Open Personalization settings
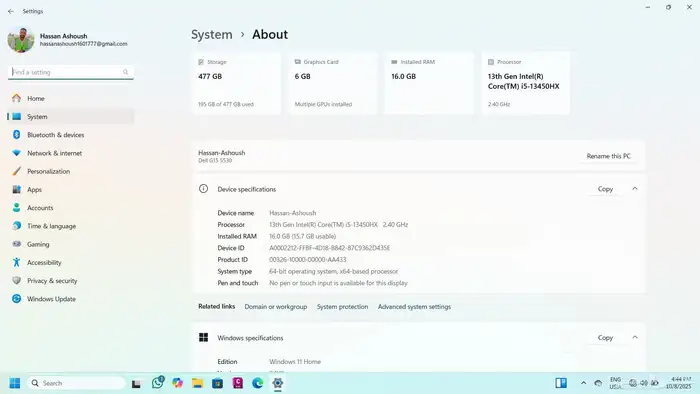 tap(71, 171)
